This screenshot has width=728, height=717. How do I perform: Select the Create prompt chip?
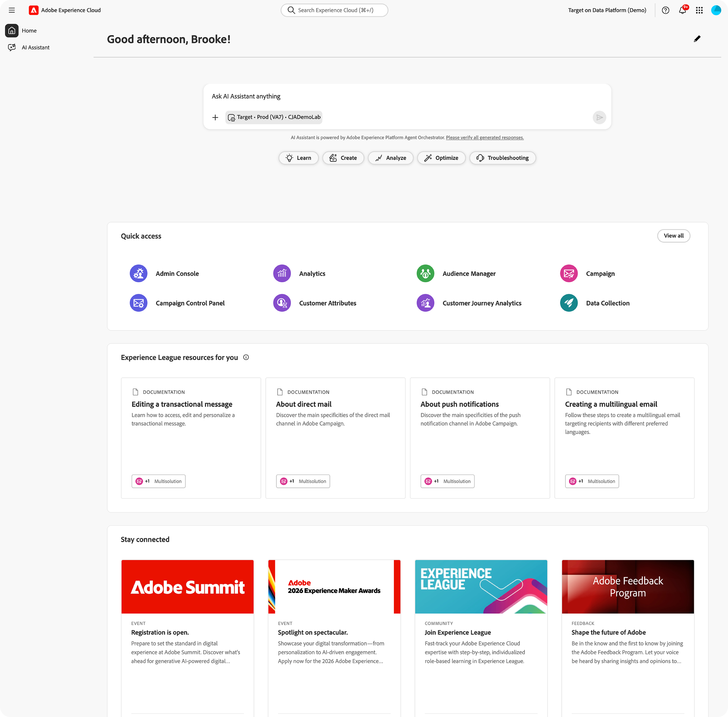point(343,158)
